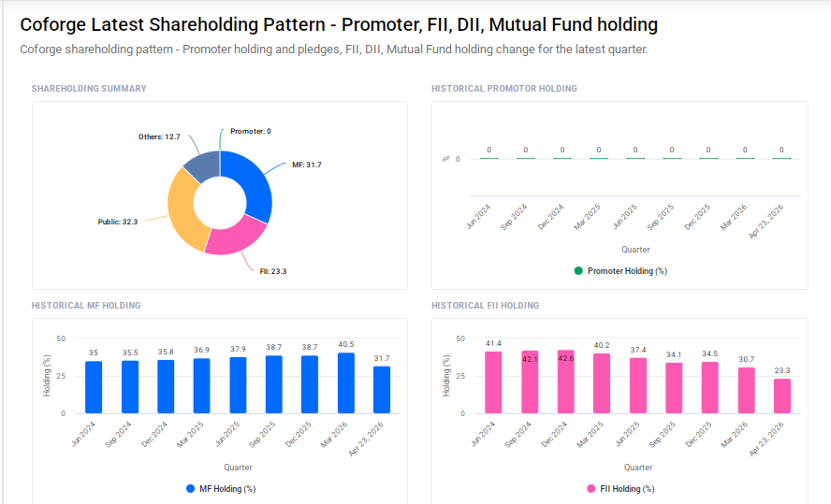
Task: Click the Sep 2025 FII bar (34.1)
Action: click(x=674, y=388)
